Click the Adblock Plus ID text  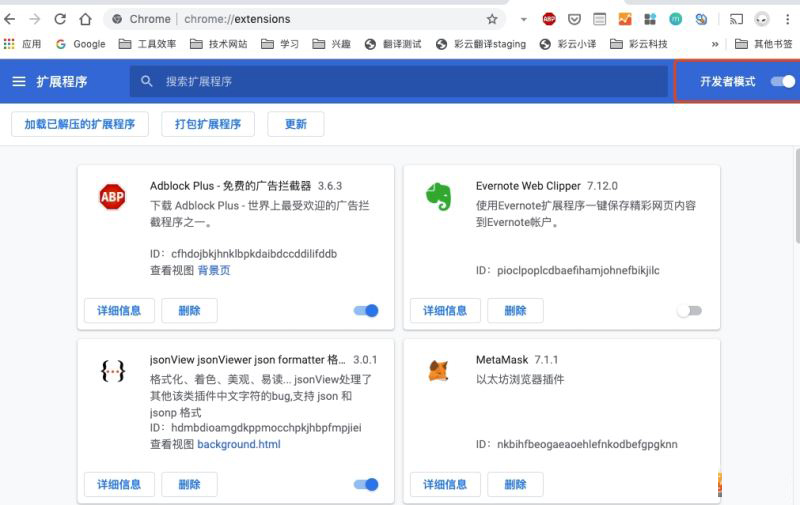pyautogui.click(x=243, y=254)
